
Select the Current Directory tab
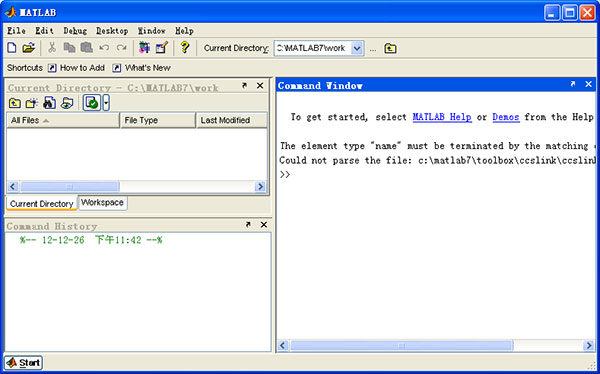pyautogui.click(x=41, y=204)
